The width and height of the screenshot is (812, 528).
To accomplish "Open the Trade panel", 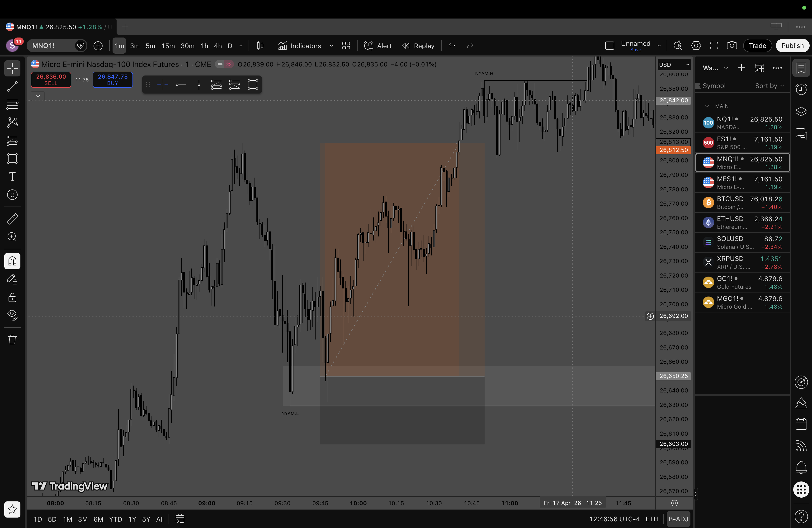I will 757,46.
